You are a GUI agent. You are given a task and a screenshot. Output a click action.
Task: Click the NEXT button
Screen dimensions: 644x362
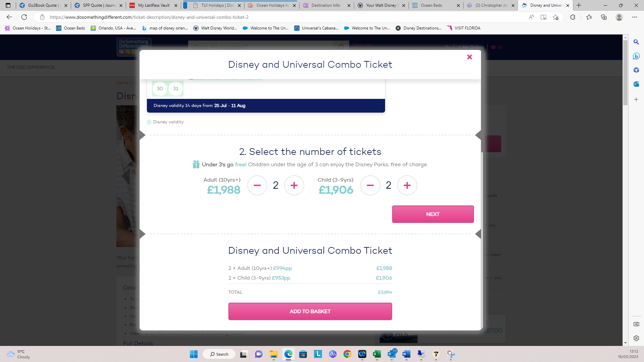point(433,214)
